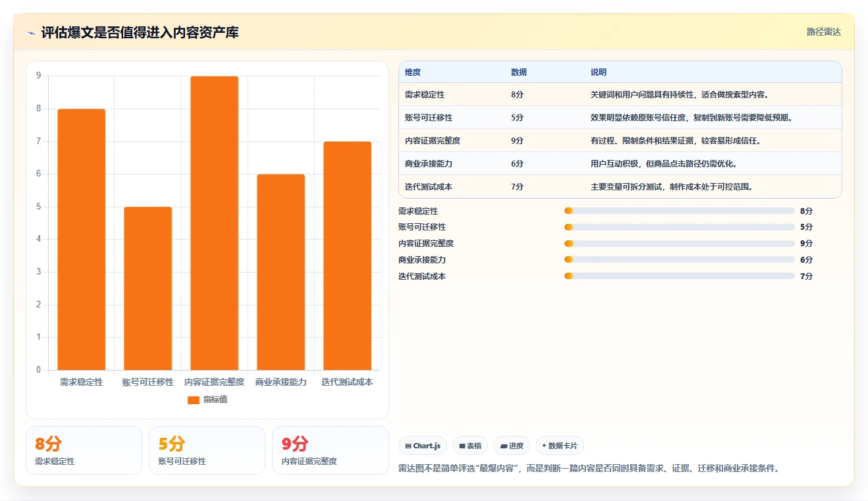Click the 6分 value beside progress bar
Screen dimensions: 868x501
806,260
